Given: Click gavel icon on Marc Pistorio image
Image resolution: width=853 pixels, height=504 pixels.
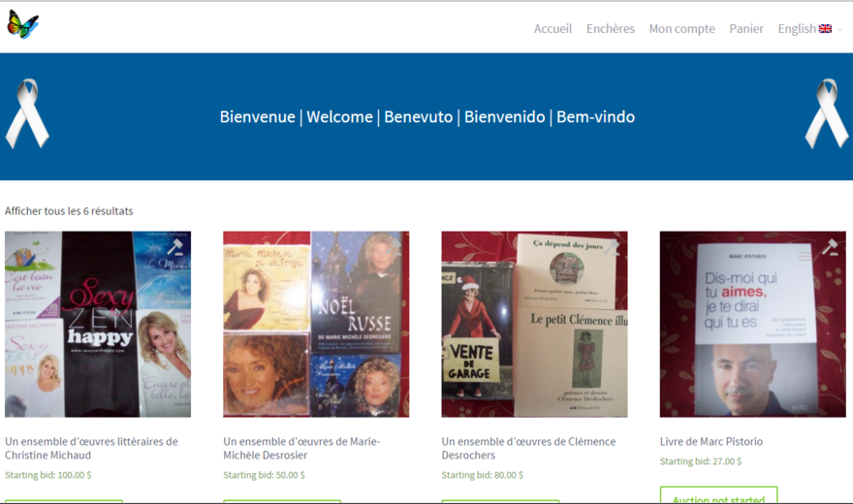Looking at the screenshot, I should (x=830, y=247).
